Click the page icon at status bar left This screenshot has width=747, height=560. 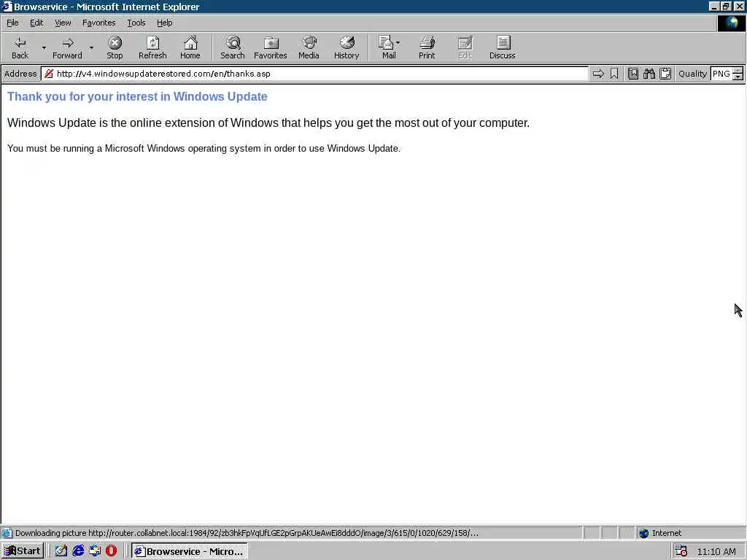pos(7,533)
